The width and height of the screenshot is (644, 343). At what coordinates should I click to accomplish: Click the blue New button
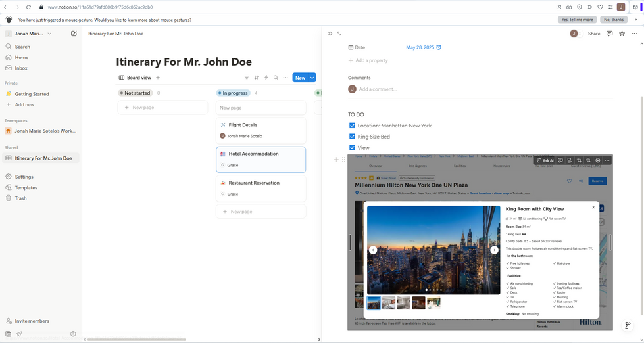[300, 78]
